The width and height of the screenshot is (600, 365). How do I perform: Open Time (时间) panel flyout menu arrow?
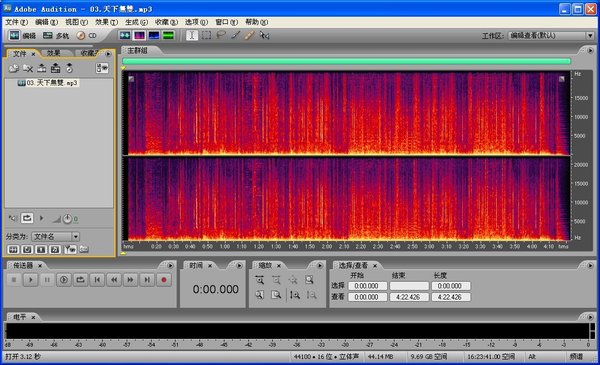pyautogui.click(x=239, y=265)
